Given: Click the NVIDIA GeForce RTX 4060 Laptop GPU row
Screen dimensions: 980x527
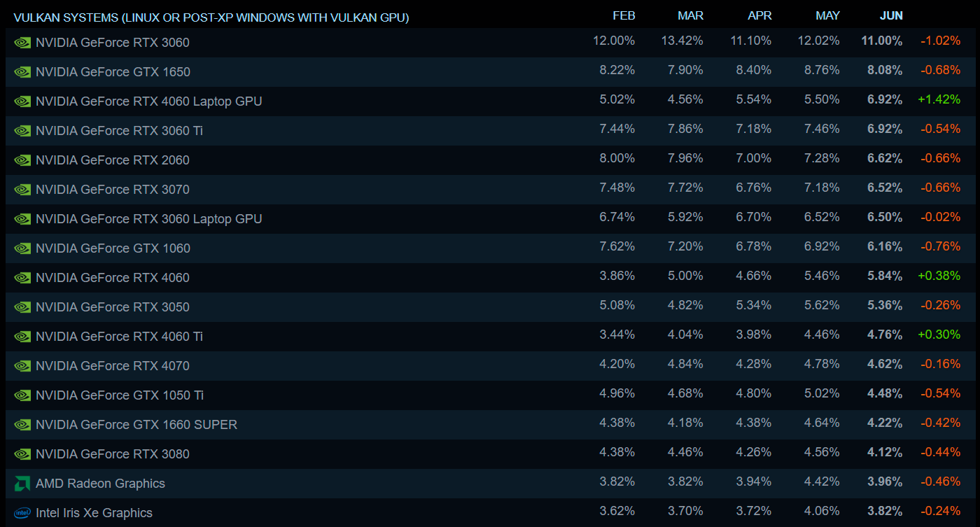Looking at the screenshot, I should (x=148, y=101).
